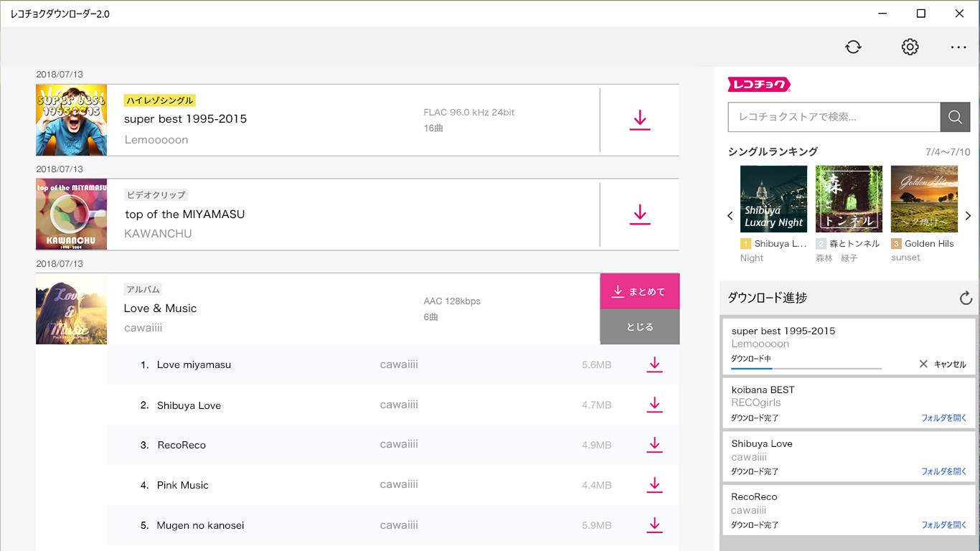Open folder for koibana BEST
This screenshot has height=551, width=980.
pos(944,418)
